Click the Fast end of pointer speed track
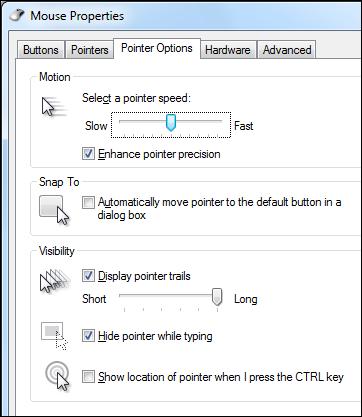This screenshot has height=417, width=362. (x=218, y=121)
